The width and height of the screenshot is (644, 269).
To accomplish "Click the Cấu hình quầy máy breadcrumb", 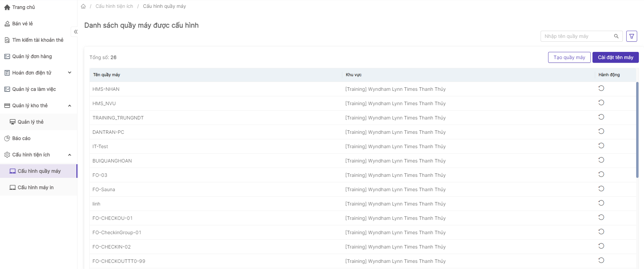I will click(164, 6).
